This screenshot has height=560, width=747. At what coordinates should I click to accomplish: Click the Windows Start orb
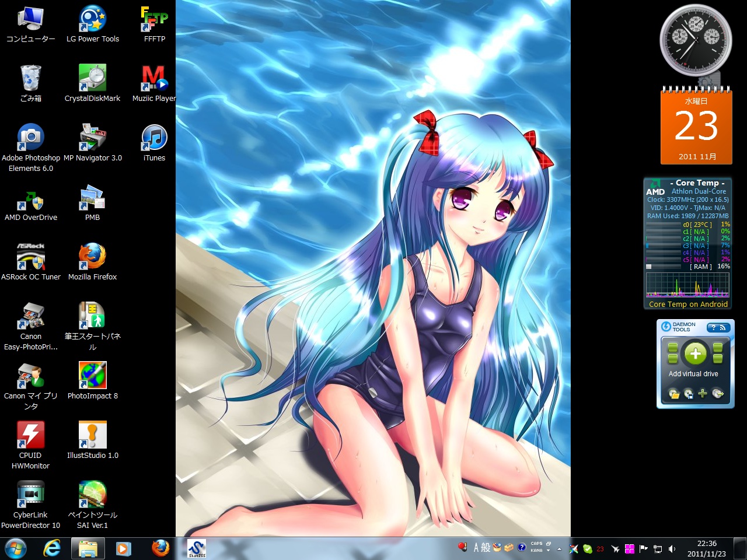[x=16, y=548]
